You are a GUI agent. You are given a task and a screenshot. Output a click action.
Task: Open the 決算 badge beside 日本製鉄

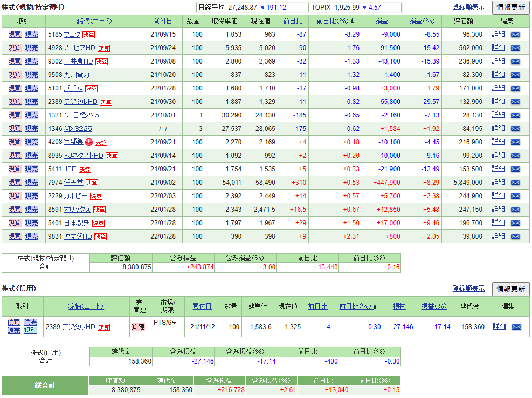pos(98,223)
